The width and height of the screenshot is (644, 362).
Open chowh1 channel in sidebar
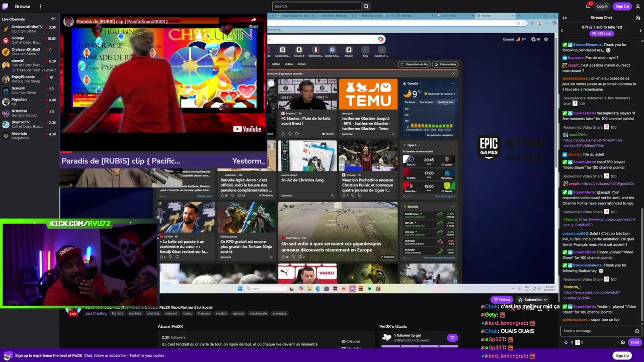pyautogui.click(x=29, y=65)
